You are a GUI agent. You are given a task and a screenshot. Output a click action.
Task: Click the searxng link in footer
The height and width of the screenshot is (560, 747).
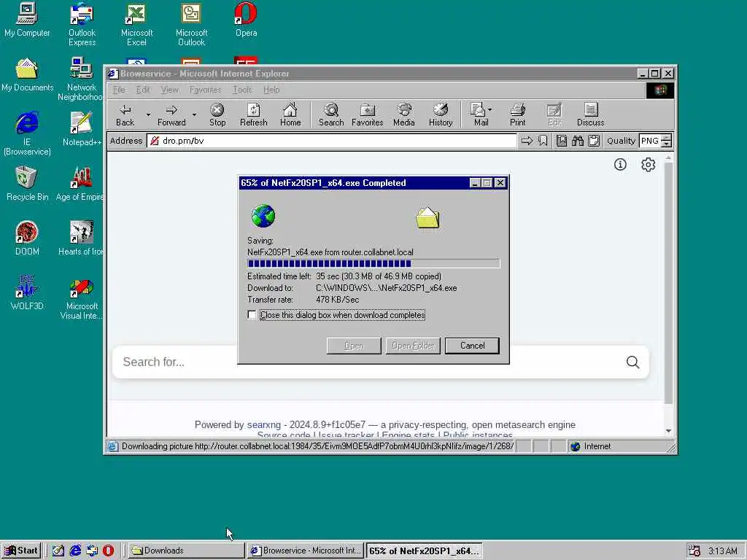[264, 425]
